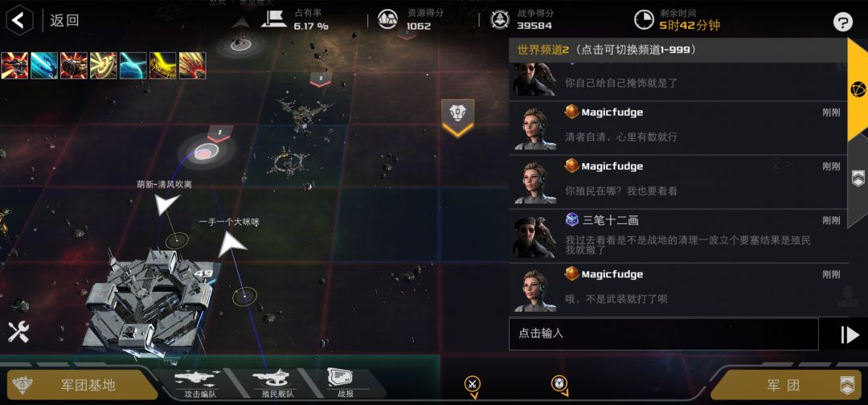Click the crossed-swords map marker icon

tap(473, 385)
